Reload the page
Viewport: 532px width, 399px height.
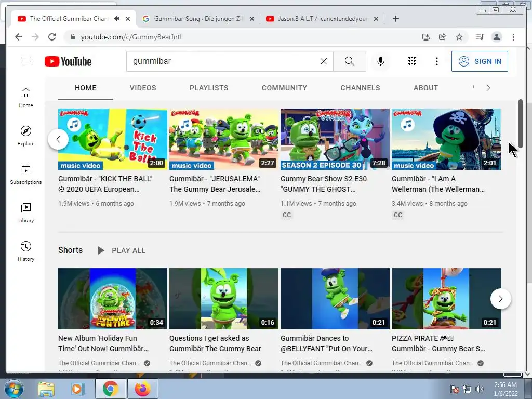coord(52,37)
